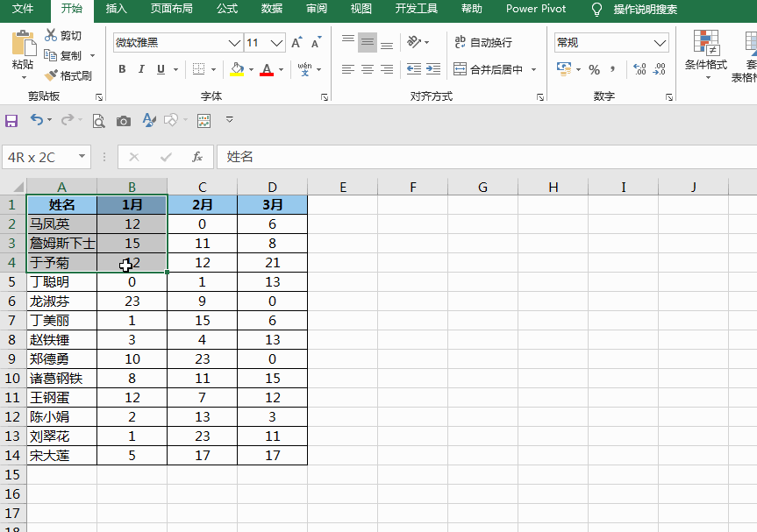Screen dimensions: 757x532
Task: Toggle bold formatting
Action: 122,69
